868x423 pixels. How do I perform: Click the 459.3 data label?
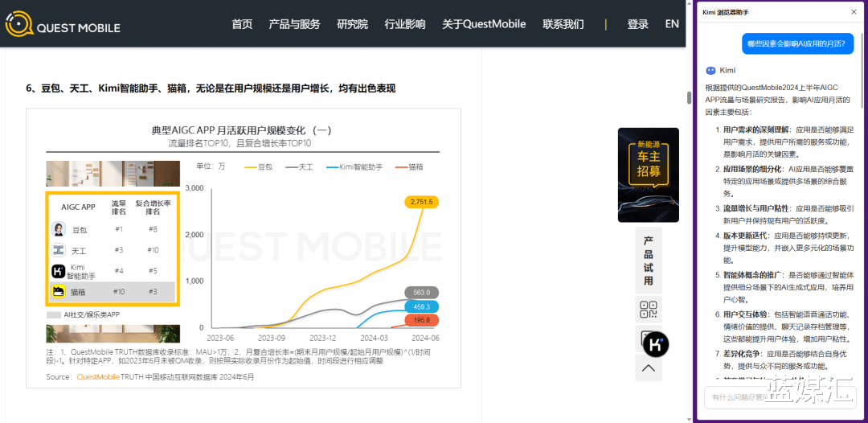422,306
